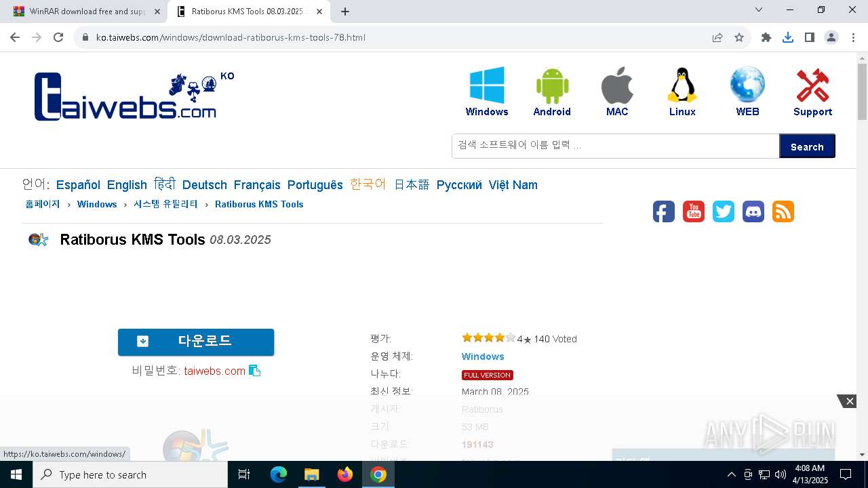Open Firefox from taskbar

(345, 474)
